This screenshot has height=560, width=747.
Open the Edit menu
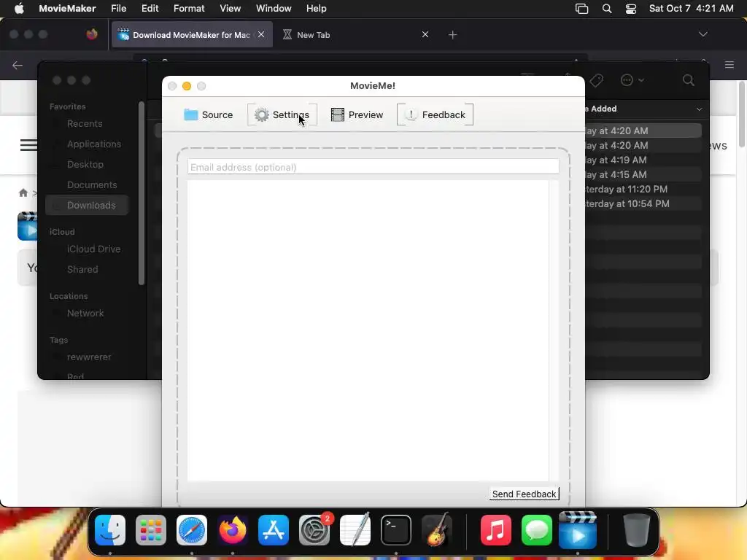150,9
